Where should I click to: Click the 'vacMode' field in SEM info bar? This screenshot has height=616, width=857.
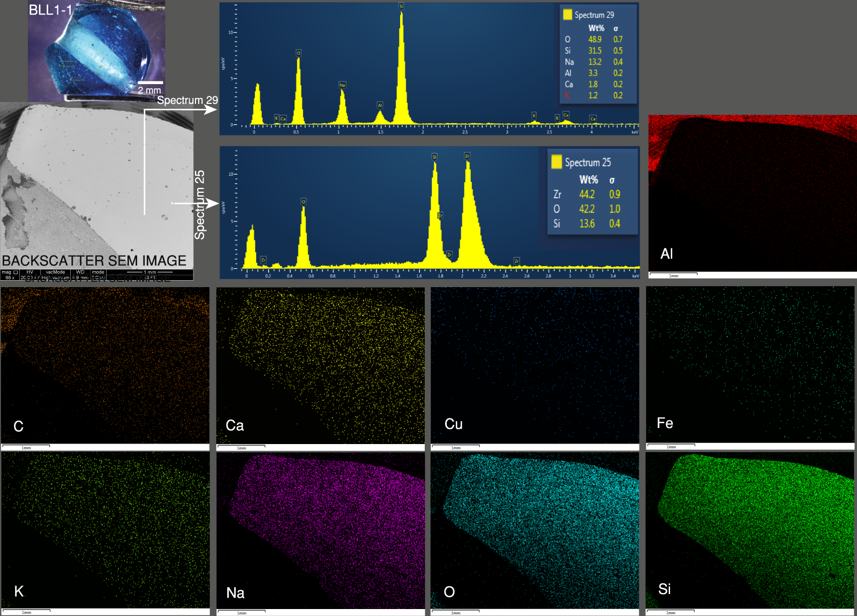pyautogui.click(x=55, y=272)
